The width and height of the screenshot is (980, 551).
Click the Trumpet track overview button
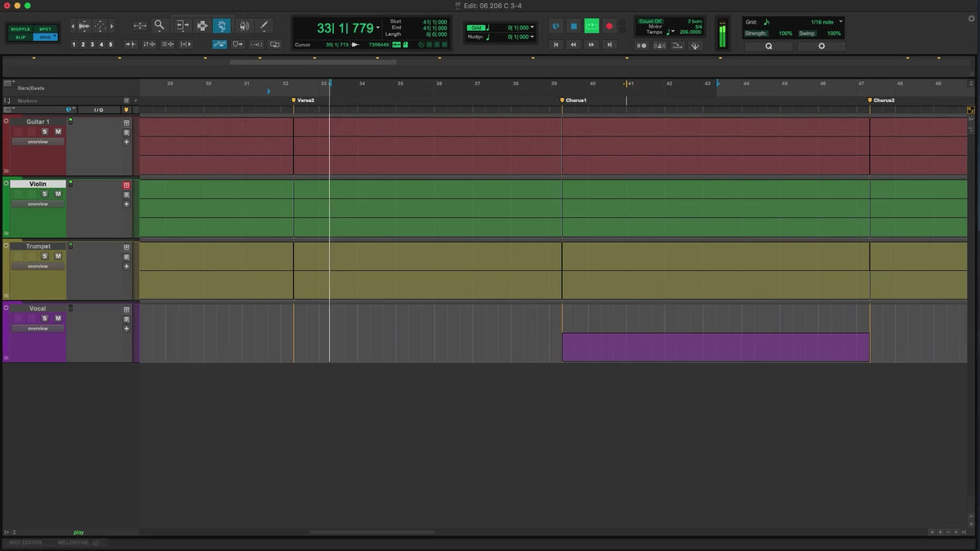coord(38,266)
